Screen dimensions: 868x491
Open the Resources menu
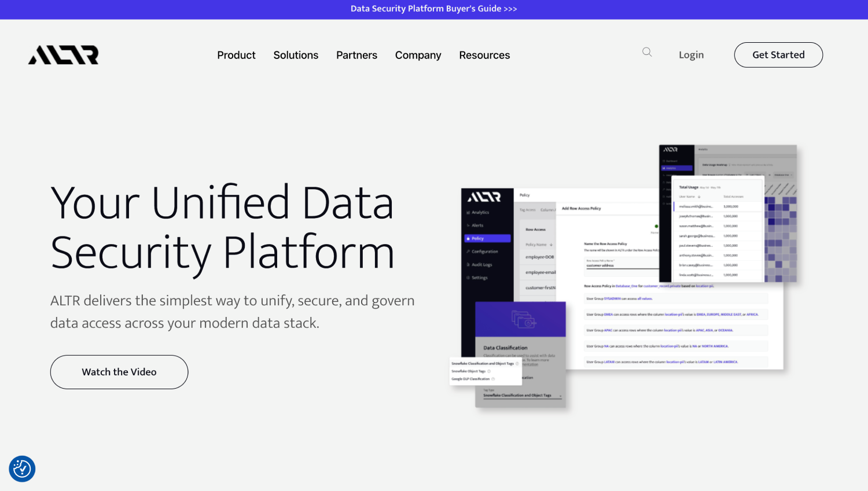click(484, 55)
